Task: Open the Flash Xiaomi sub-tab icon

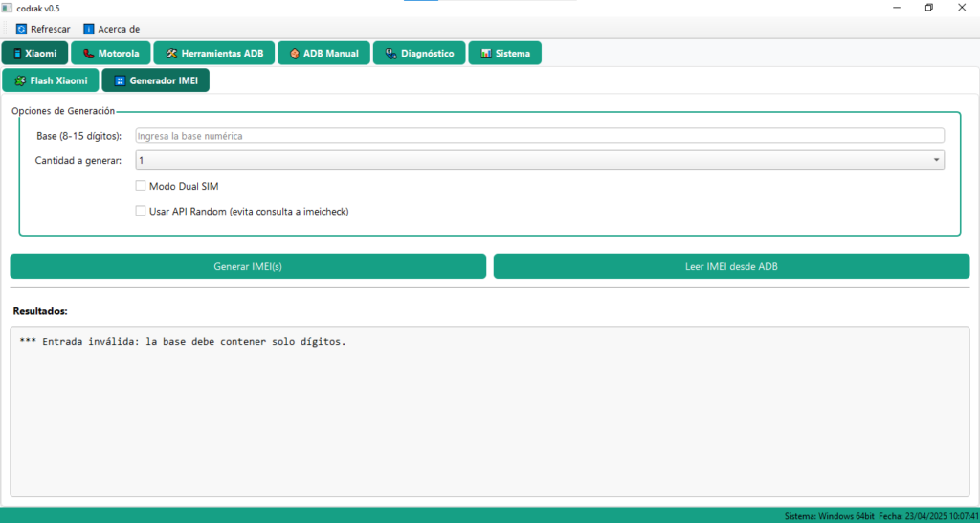Action: click(x=20, y=81)
